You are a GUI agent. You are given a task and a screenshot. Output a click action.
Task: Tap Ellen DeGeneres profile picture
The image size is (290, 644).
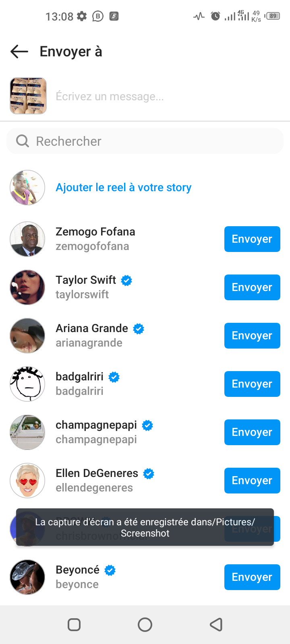pyautogui.click(x=27, y=481)
